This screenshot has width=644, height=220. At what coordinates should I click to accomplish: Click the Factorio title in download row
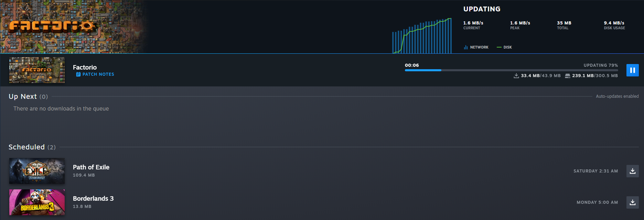tap(85, 67)
